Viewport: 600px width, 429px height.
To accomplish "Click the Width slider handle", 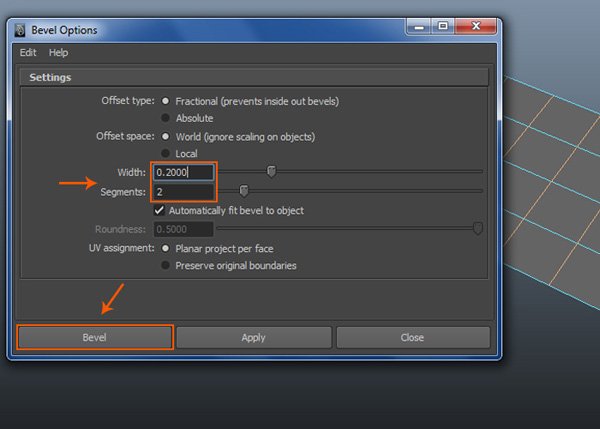I will (271, 171).
